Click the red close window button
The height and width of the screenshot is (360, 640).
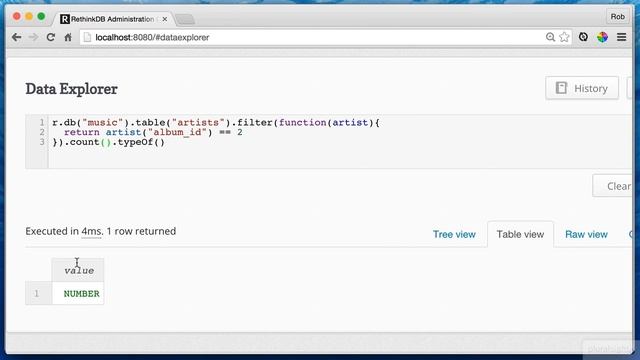tap(17, 17)
